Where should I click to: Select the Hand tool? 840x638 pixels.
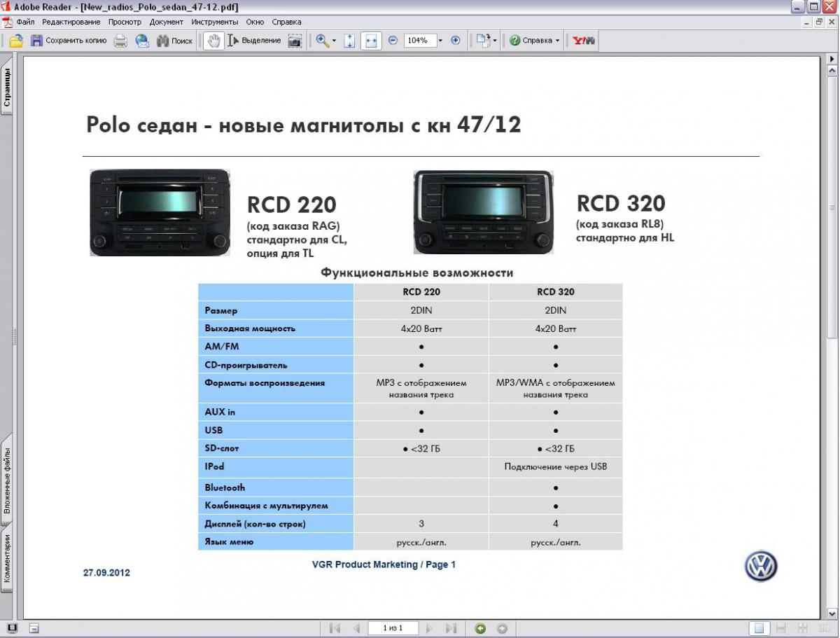click(x=213, y=41)
